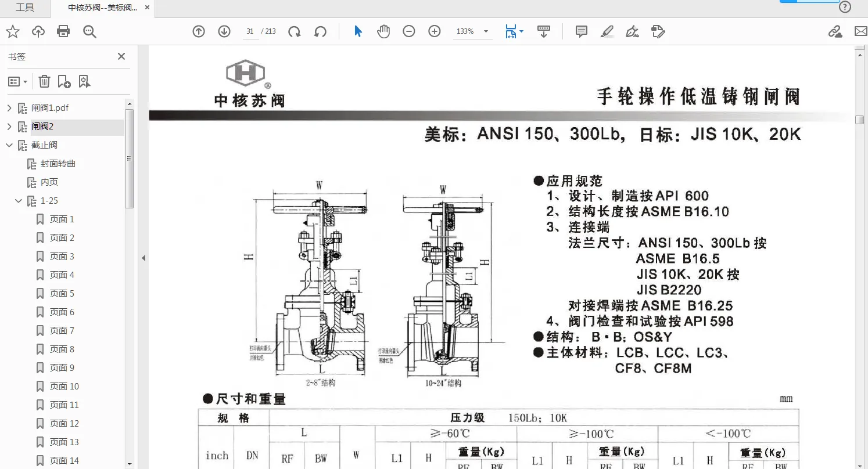Image resolution: width=868 pixels, height=469 pixels.
Task: Select the 中核苏阀 document tab
Action: pyautogui.click(x=102, y=8)
